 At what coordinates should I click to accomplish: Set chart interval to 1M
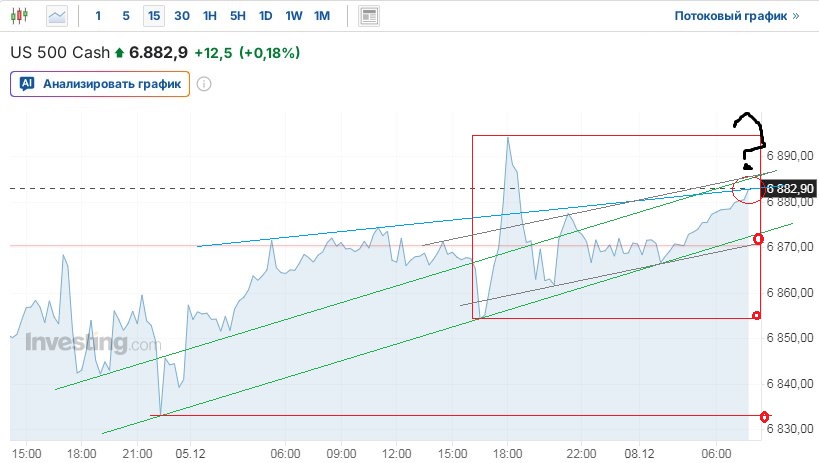click(321, 16)
